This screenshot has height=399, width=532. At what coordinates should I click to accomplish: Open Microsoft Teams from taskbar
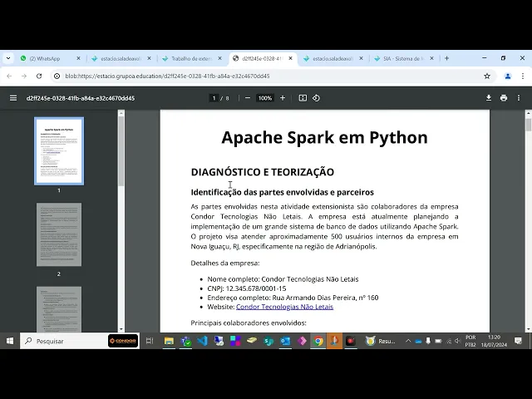185,341
